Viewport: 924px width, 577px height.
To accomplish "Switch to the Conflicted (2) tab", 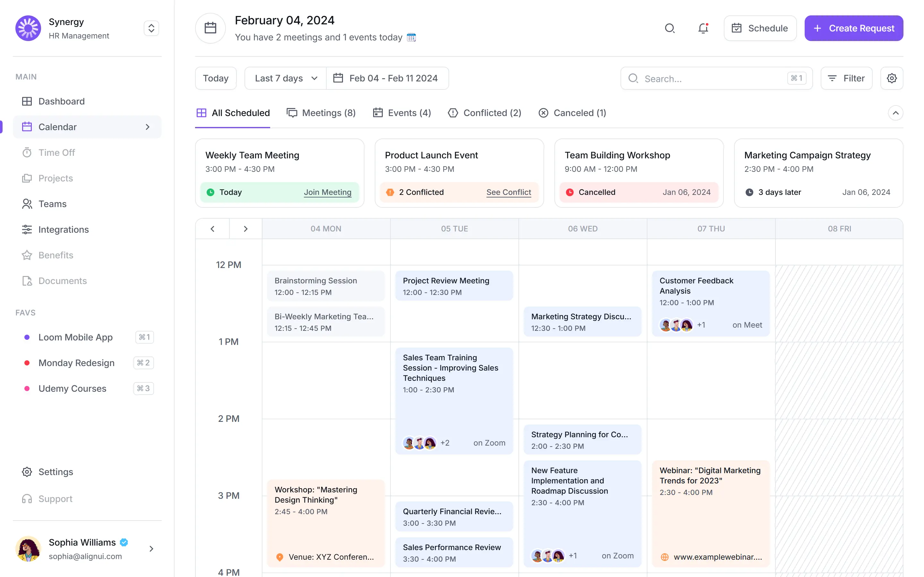I will (x=484, y=113).
